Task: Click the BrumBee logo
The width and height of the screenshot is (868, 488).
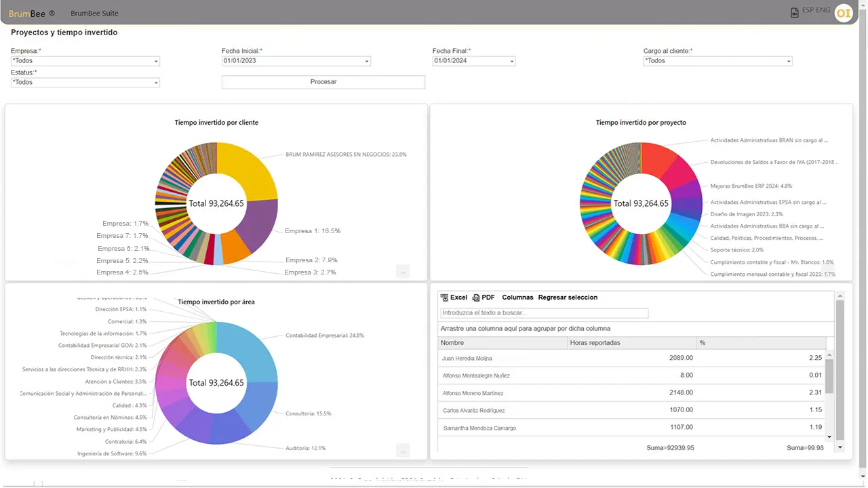Action: coord(32,14)
